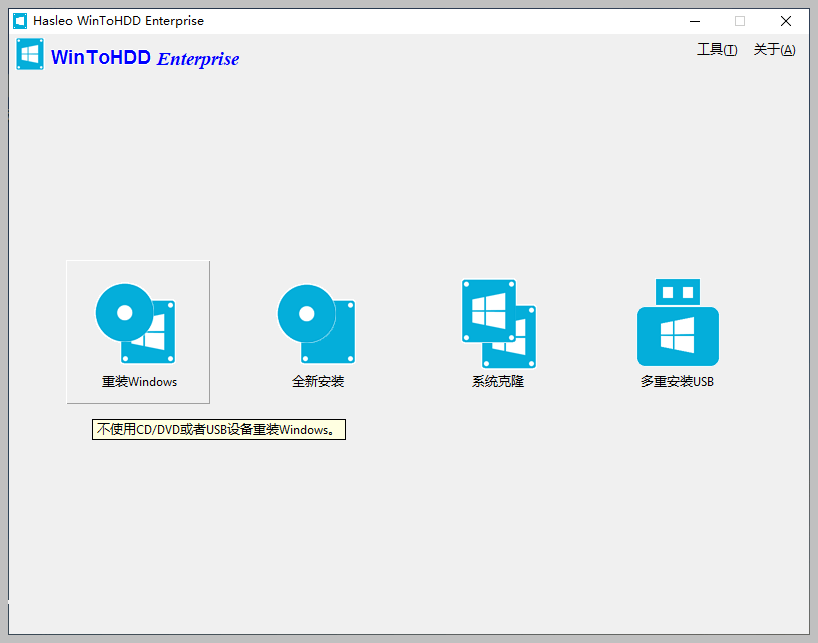The height and width of the screenshot is (643, 818).
Task: Open the 关于(A) About menu
Action: point(775,50)
